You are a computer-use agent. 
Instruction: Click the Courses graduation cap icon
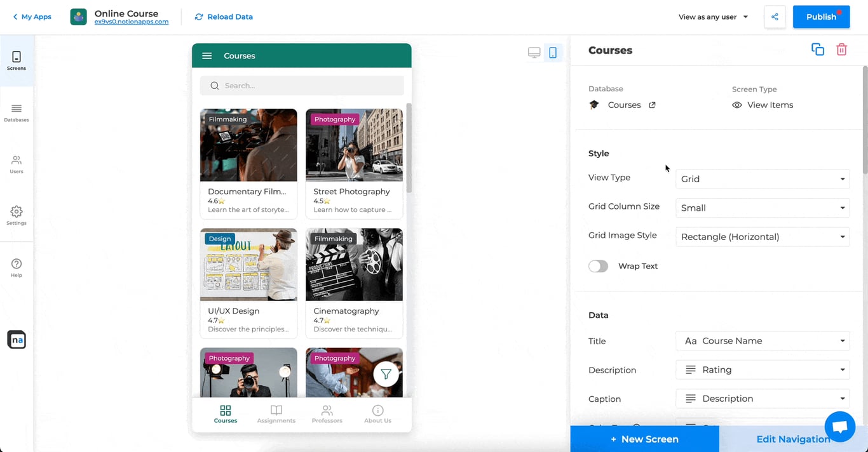pyautogui.click(x=594, y=105)
